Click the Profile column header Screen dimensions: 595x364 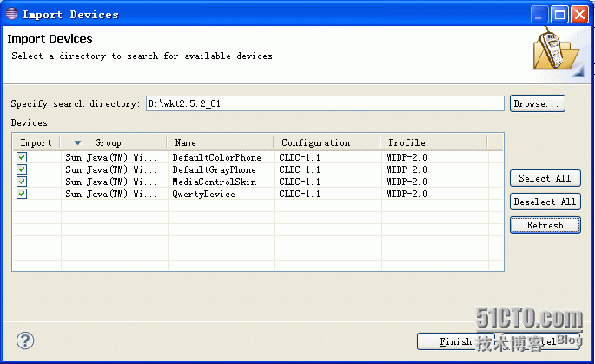pyautogui.click(x=433, y=142)
